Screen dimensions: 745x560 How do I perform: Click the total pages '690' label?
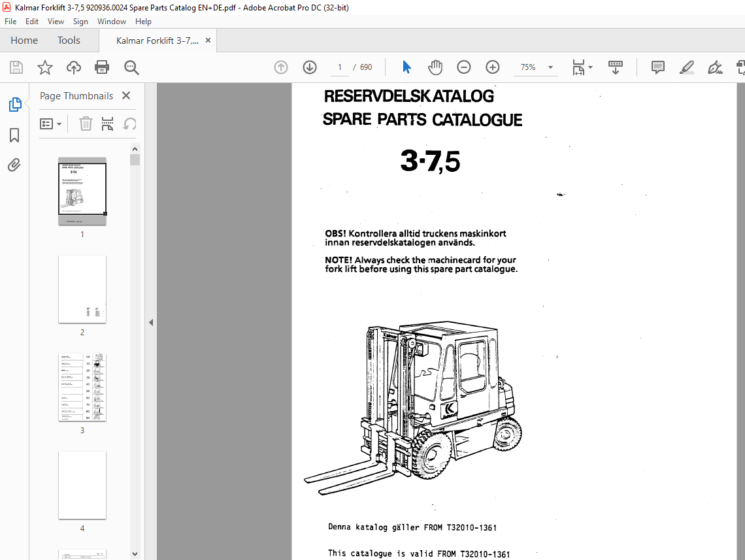tap(366, 67)
